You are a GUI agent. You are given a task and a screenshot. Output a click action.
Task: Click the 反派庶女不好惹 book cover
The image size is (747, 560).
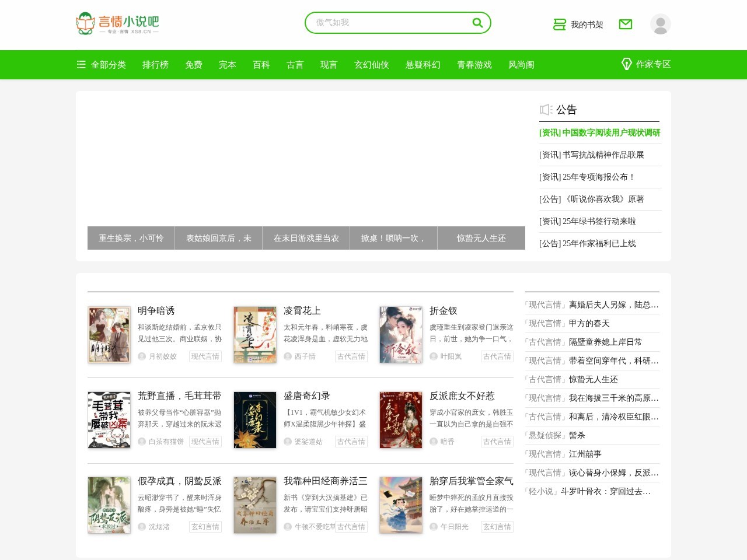click(401, 420)
